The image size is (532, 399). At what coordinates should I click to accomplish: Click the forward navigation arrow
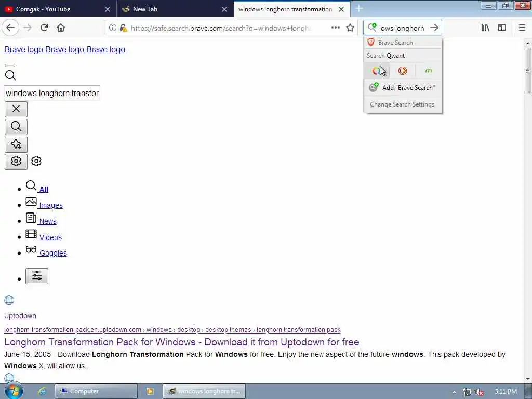[28, 28]
